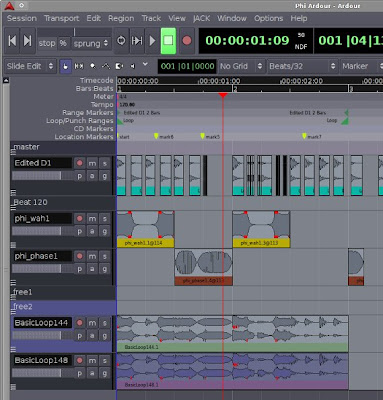Click the mark6 location marker
The image size is (383, 400).
(156, 136)
